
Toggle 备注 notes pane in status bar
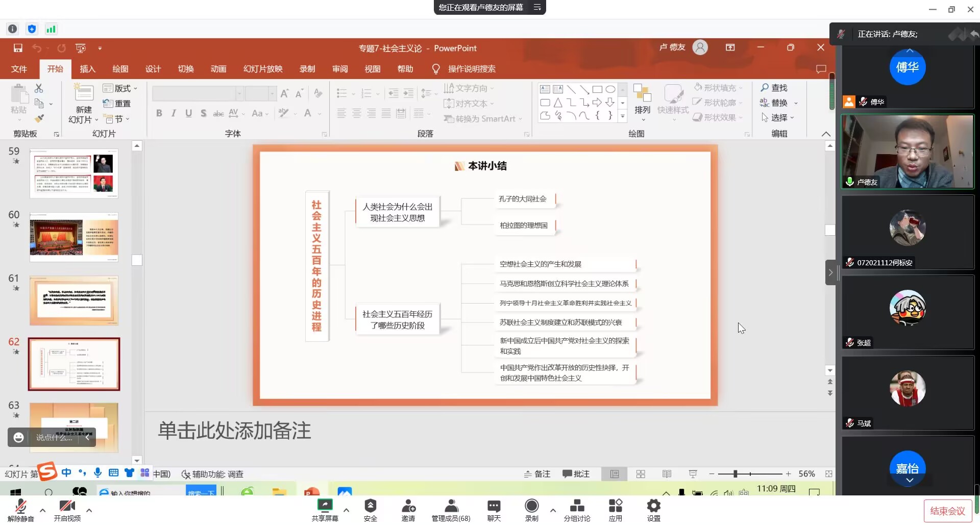[537, 474]
